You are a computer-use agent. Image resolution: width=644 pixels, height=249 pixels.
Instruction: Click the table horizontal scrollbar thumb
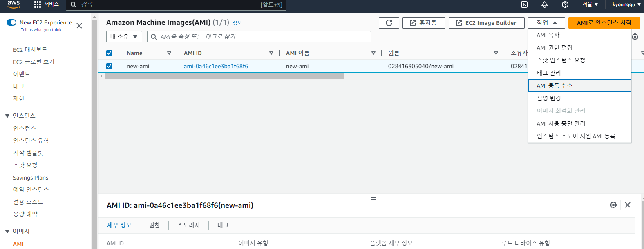(224, 76)
